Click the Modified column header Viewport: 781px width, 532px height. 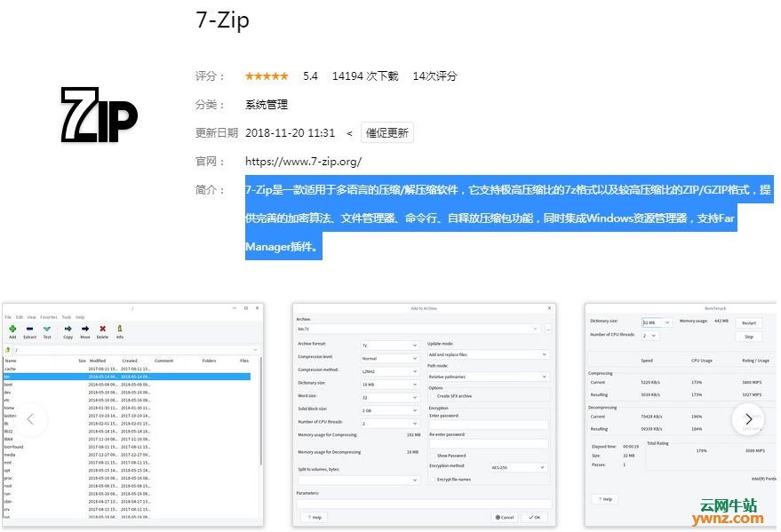coord(98,361)
